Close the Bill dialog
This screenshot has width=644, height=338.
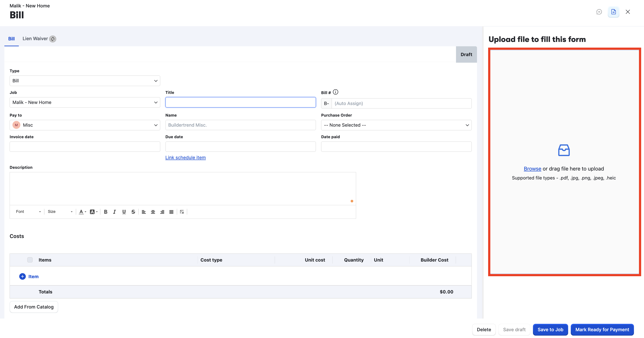pos(628,12)
